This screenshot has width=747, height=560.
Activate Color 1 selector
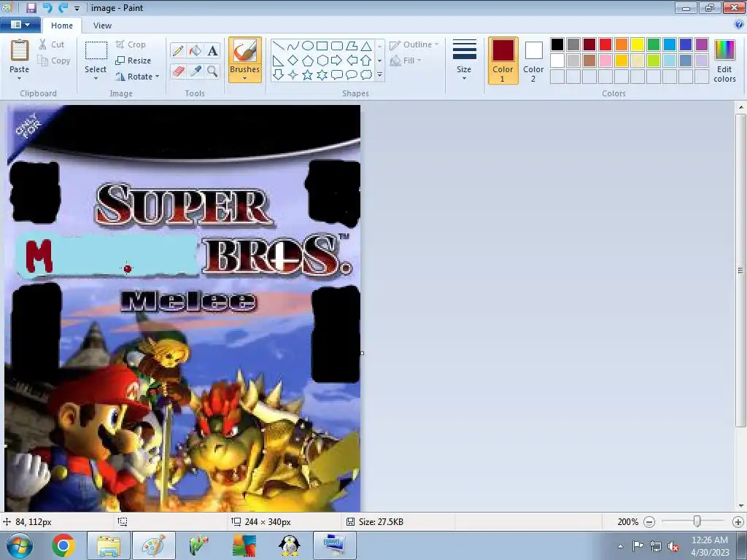pyautogui.click(x=503, y=61)
